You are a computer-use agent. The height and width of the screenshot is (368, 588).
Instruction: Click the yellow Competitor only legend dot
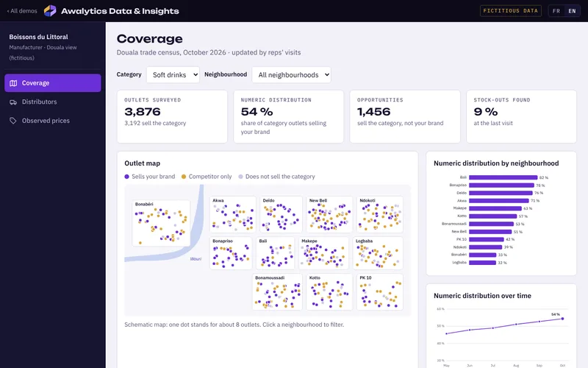pos(184,177)
